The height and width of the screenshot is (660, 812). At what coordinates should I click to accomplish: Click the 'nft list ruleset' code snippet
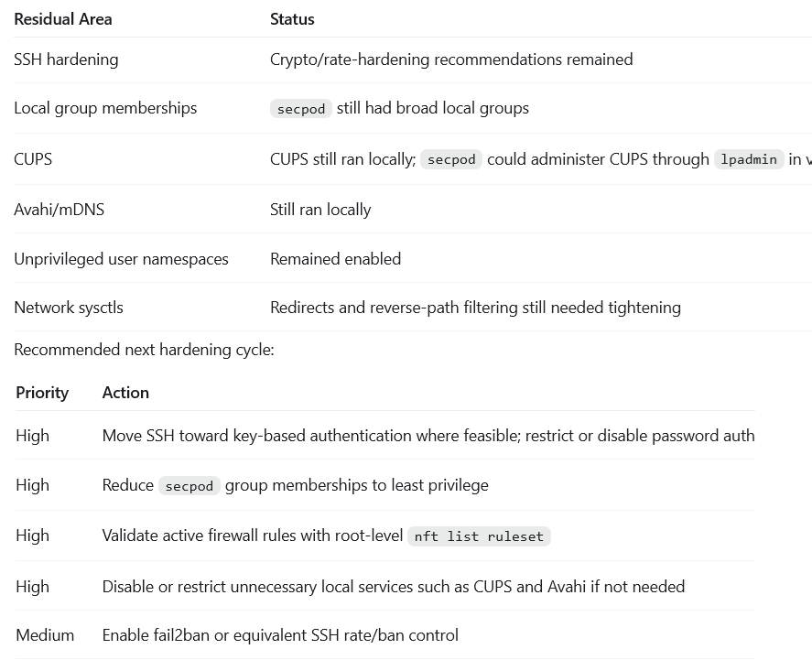tap(479, 536)
